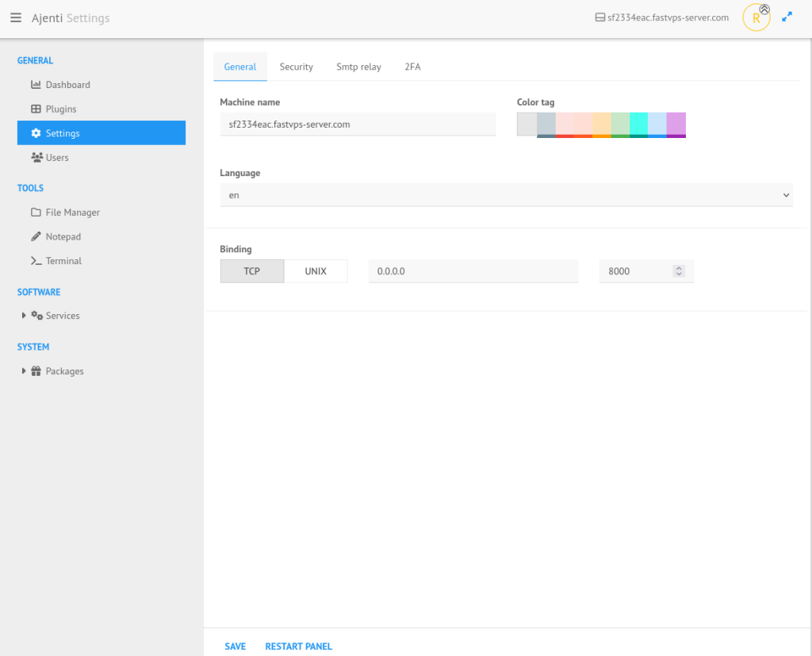The height and width of the screenshot is (656, 812).
Task: Click RESTART PANEL button
Action: click(x=298, y=646)
